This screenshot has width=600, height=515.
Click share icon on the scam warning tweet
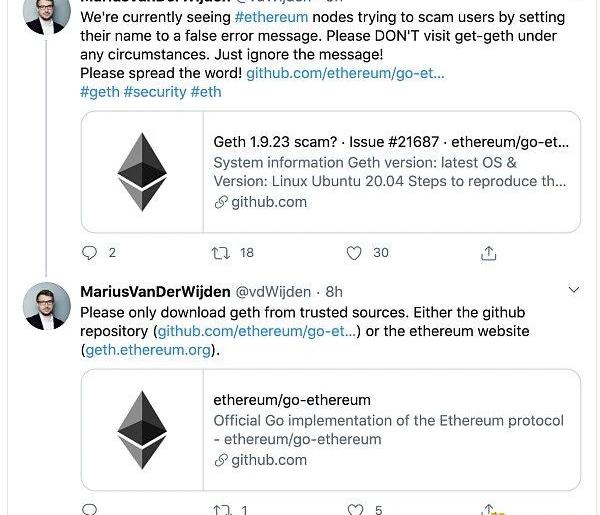489,253
